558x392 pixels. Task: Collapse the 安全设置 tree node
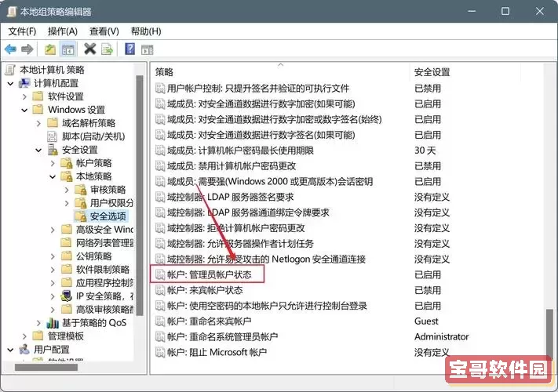pos(38,150)
